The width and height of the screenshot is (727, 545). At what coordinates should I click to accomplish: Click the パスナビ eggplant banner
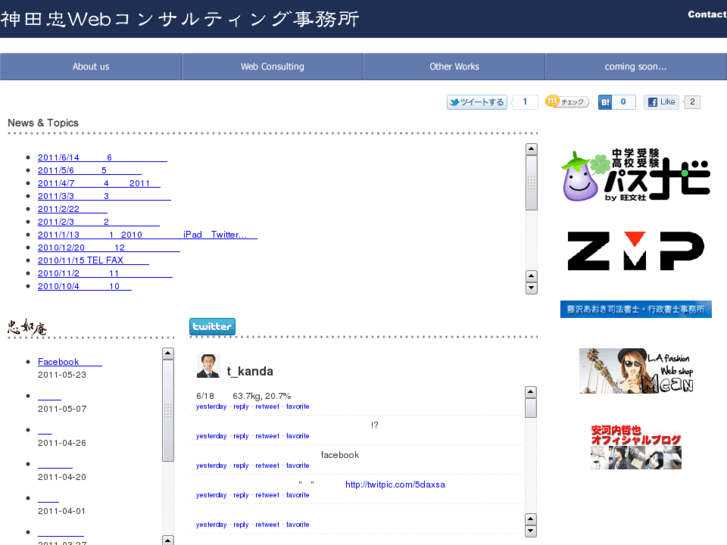pos(635,176)
